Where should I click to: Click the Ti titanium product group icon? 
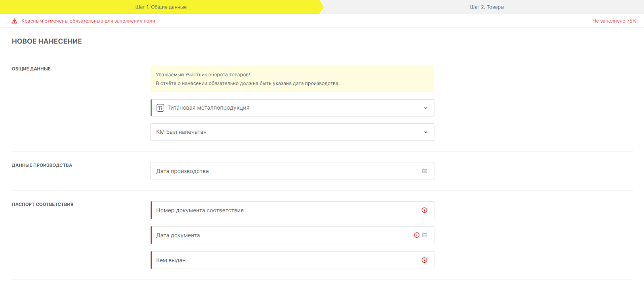point(160,108)
